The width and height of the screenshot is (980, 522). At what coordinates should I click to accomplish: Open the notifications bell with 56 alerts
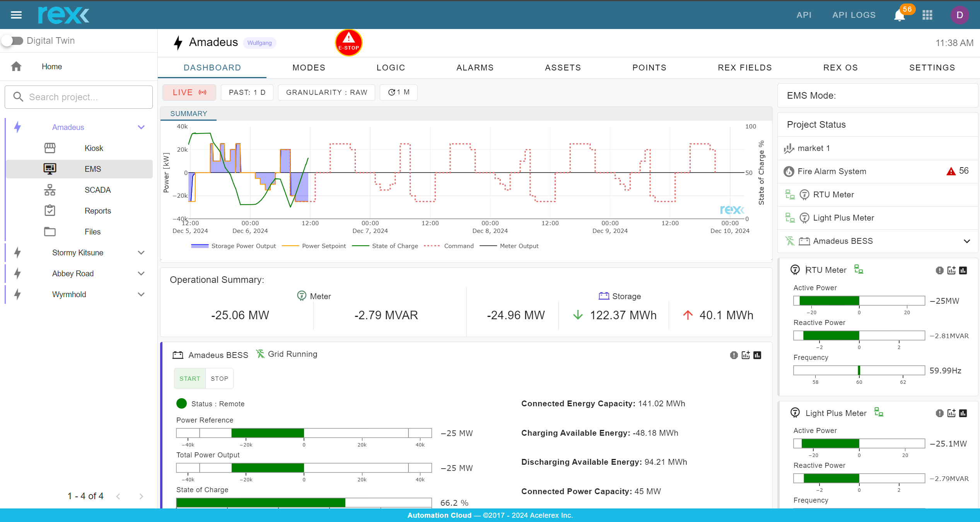(x=900, y=15)
